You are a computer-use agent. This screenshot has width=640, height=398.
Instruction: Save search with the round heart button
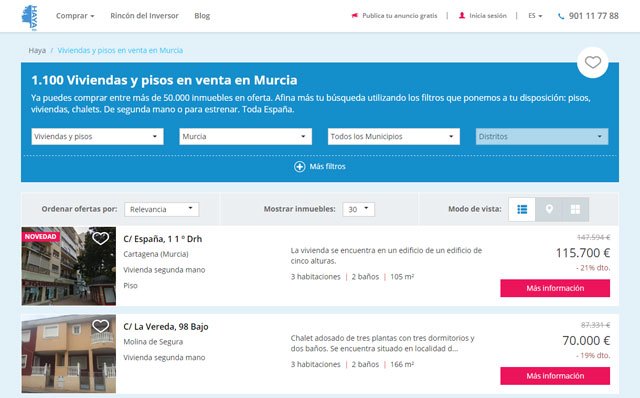tap(593, 62)
